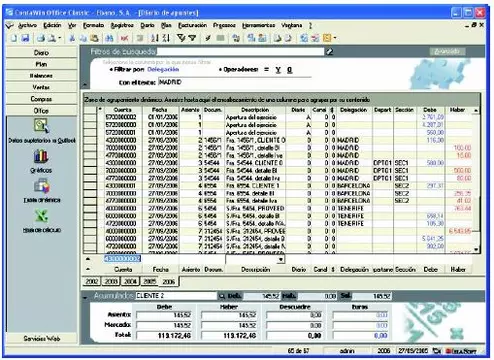Open Tabla dinámica sidebar icon
The height and width of the screenshot is (360, 494).
42,191
